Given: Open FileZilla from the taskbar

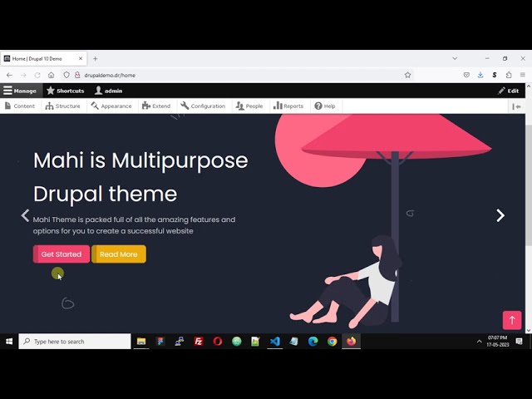Looking at the screenshot, I should (199, 342).
